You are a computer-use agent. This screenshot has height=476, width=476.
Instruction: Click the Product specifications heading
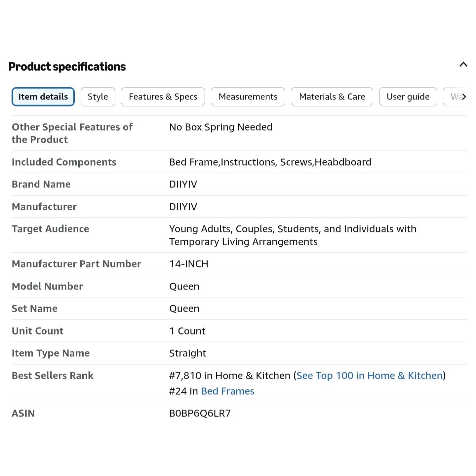point(67,66)
